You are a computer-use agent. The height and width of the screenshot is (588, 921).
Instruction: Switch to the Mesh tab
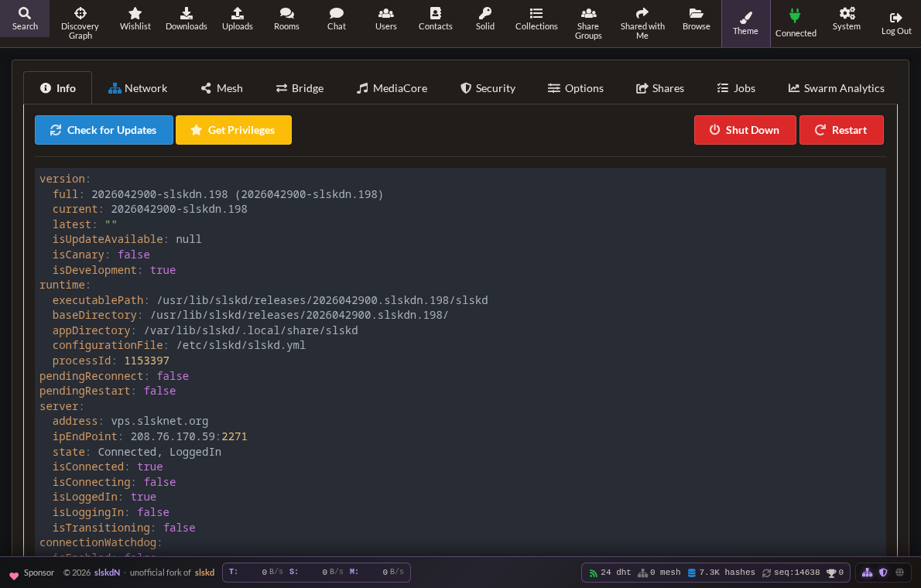coord(221,88)
